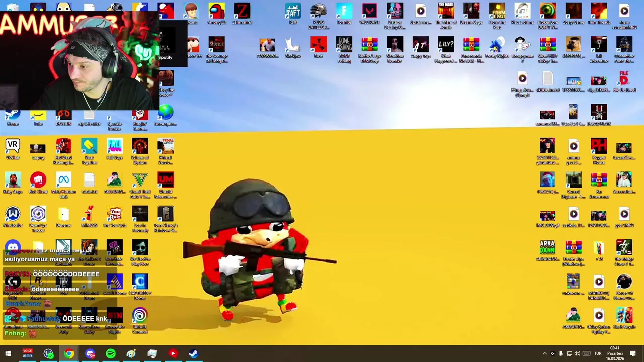Show hidden system tray icons
Screen dimensions: 644x362
[544, 354]
